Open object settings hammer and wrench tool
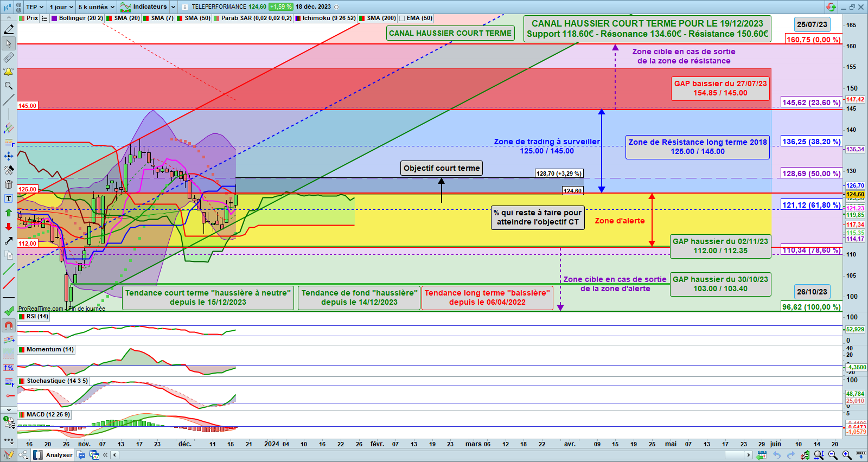This screenshot has height=462, width=868. [9, 170]
